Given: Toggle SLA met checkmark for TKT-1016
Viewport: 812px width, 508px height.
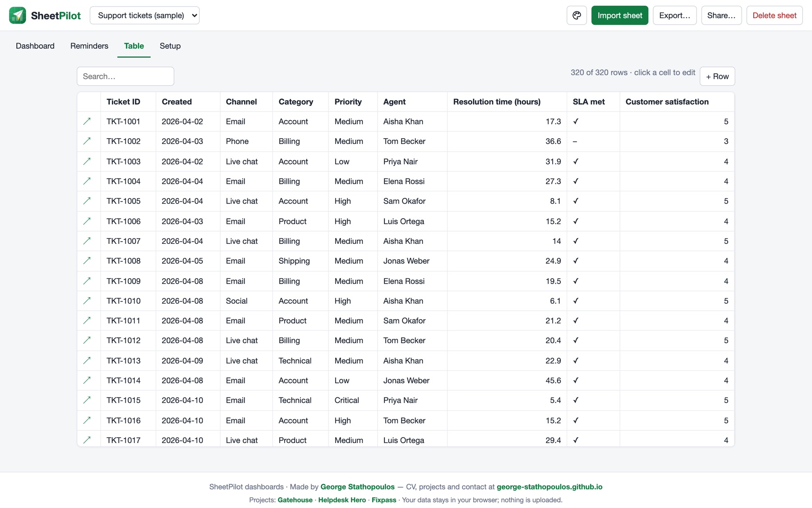Looking at the screenshot, I should [576, 420].
